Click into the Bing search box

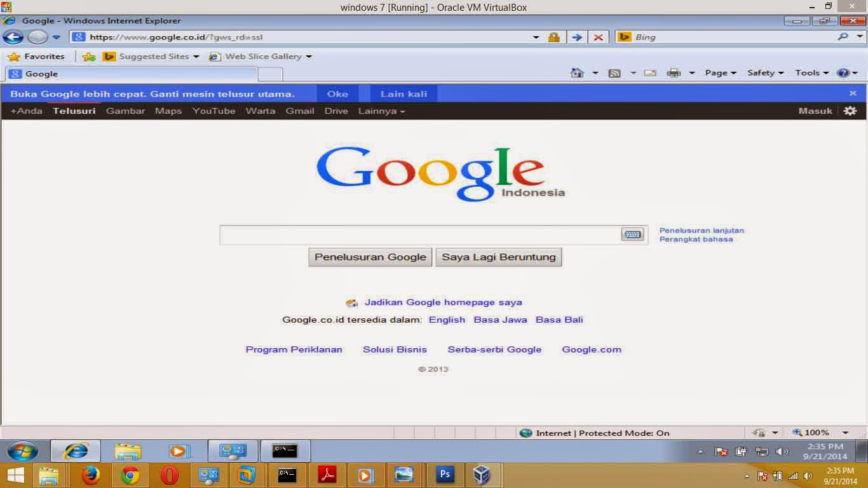(x=734, y=37)
